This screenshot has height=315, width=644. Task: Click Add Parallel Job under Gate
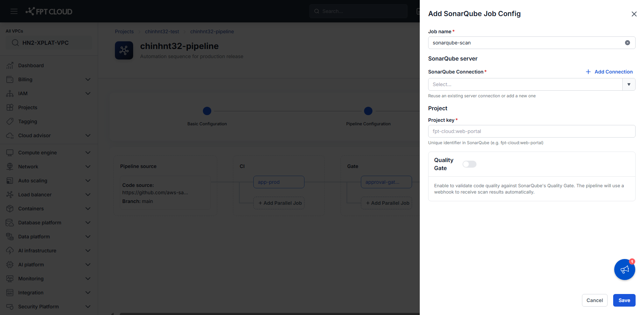(386, 203)
